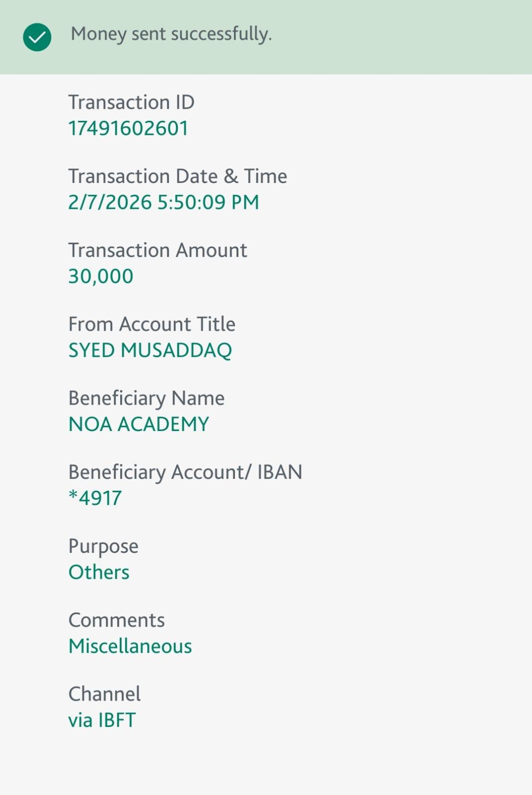532x795 pixels.
Task: Click the purpose value Others
Action: coord(99,572)
